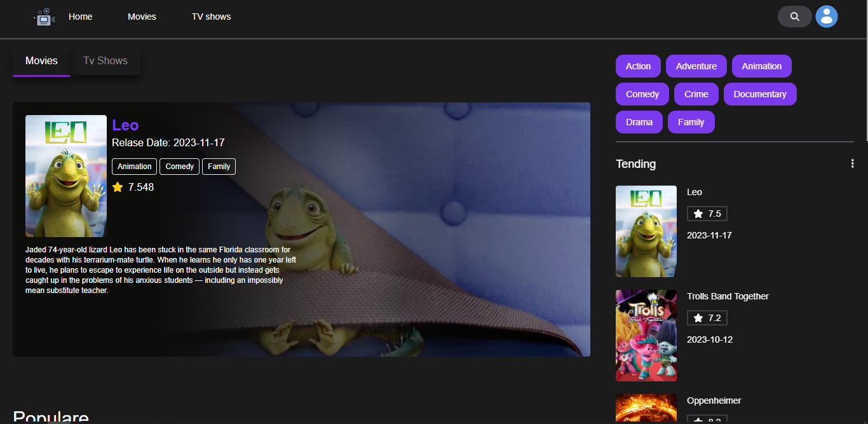Click the Leo poster thumbnail in trending
The height and width of the screenshot is (424, 868).
646,231
